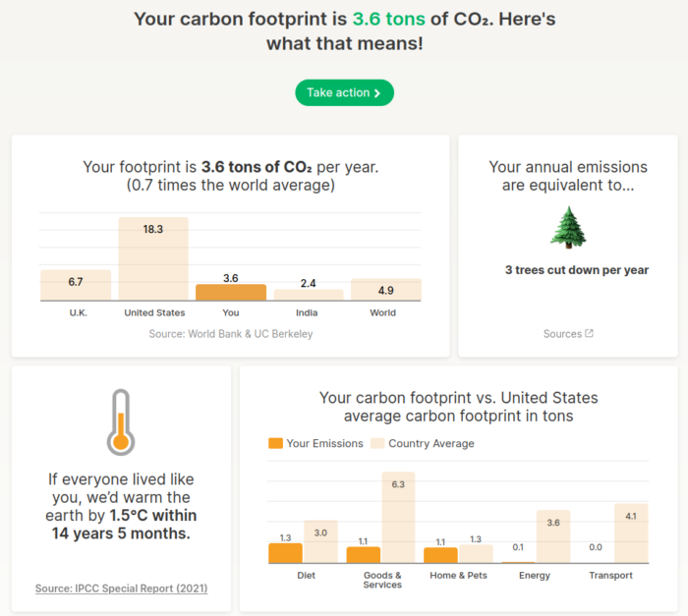The height and width of the screenshot is (616, 688).
Task: Click the World Bank & UC Berkeley source text
Action: (231, 334)
